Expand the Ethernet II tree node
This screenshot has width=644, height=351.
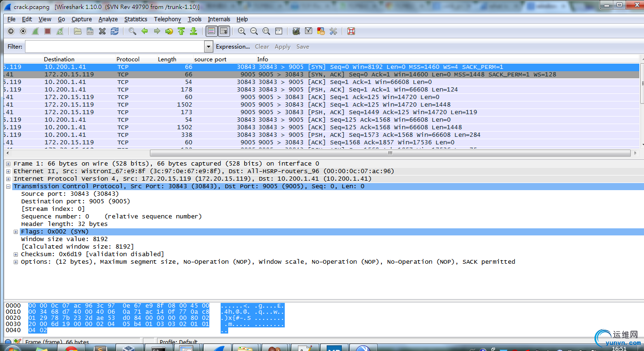[x=8, y=171]
